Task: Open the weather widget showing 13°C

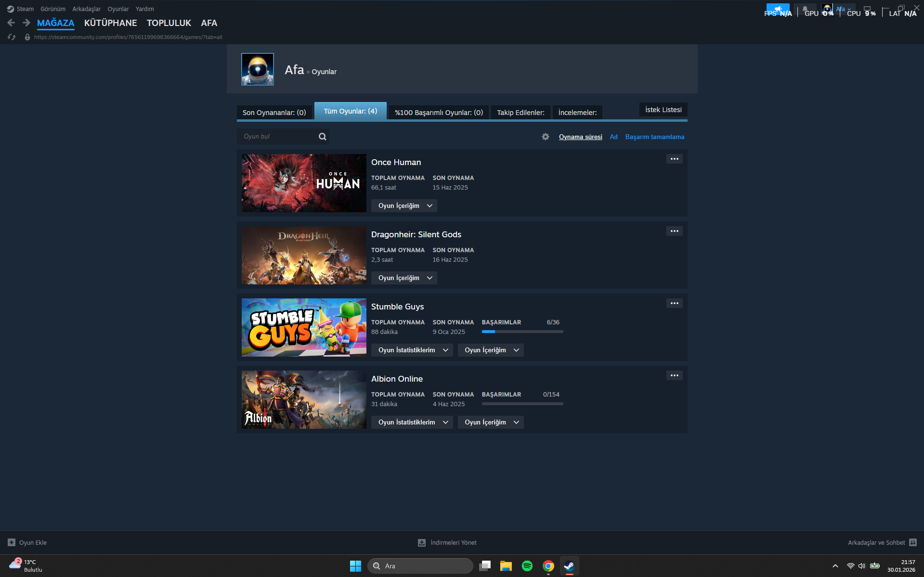Action: (26, 566)
